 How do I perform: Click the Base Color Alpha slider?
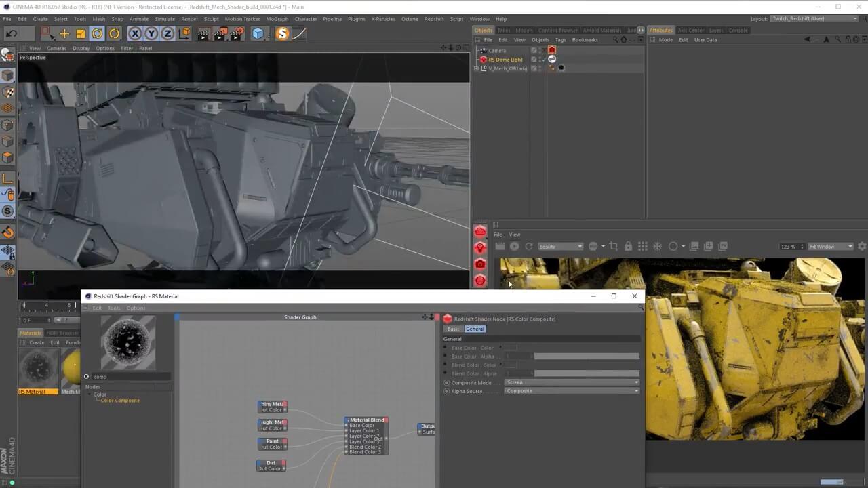coord(587,357)
